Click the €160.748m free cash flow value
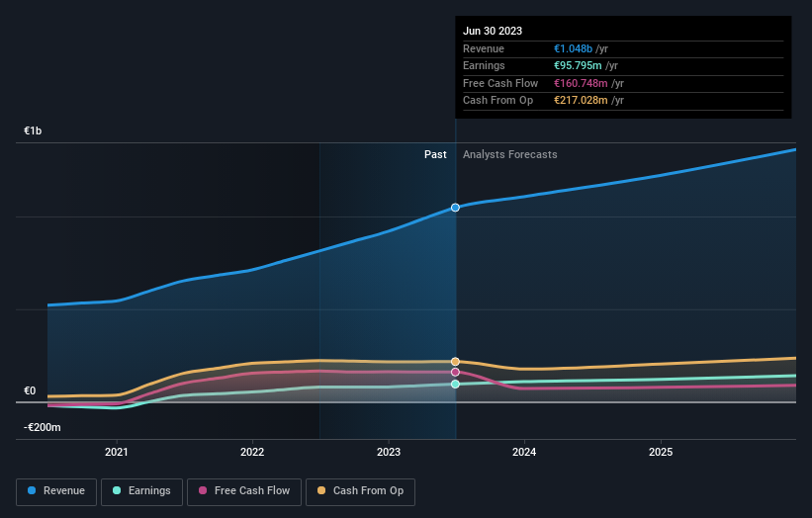The height and width of the screenshot is (518, 812). (x=581, y=83)
